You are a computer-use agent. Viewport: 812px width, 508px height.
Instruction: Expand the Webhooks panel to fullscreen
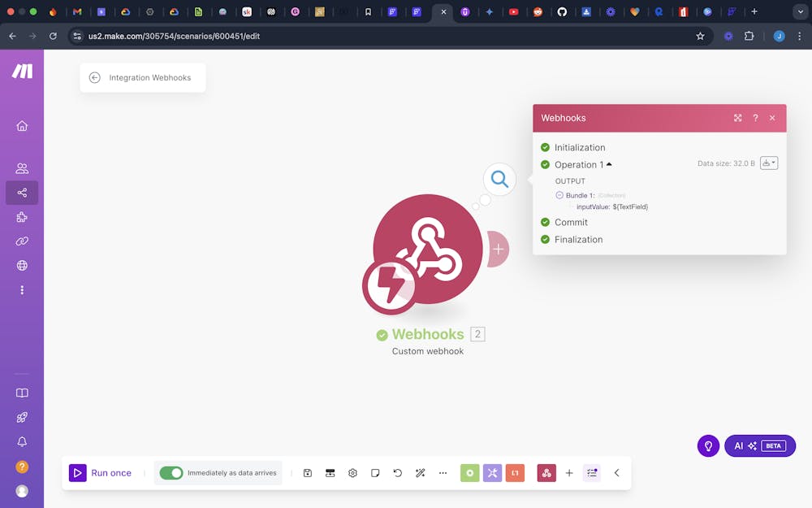[x=738, y=118]
